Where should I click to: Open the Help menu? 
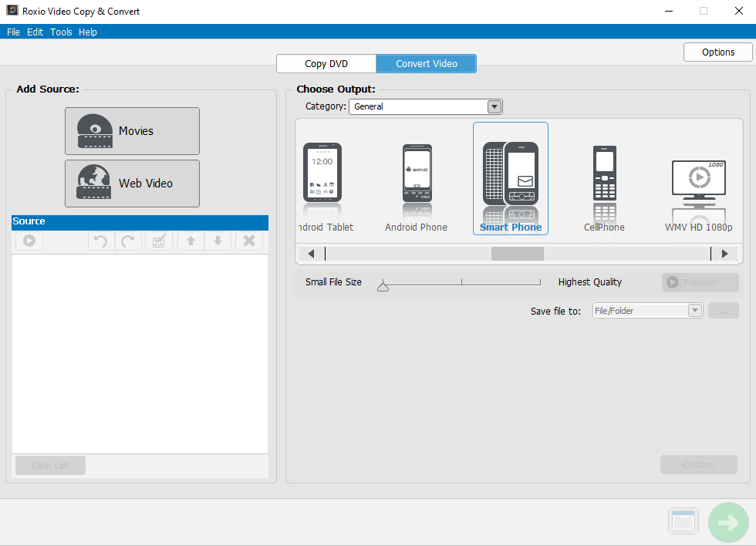coord(88,32)
